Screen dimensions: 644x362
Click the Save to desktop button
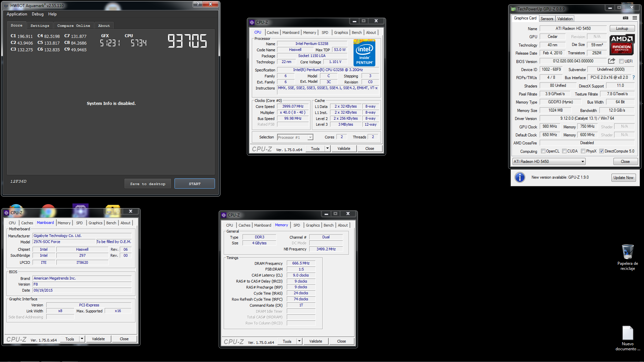pyautogui.click(x=148, y=184)
